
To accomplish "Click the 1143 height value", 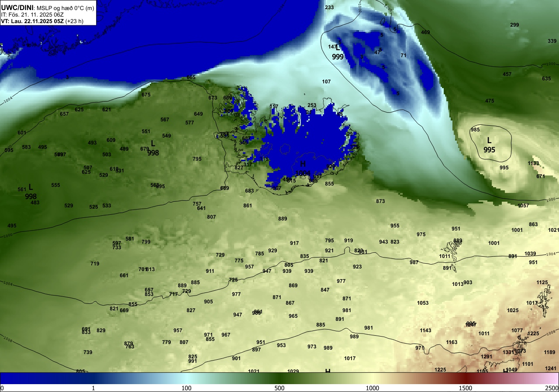I will (425, 330).
